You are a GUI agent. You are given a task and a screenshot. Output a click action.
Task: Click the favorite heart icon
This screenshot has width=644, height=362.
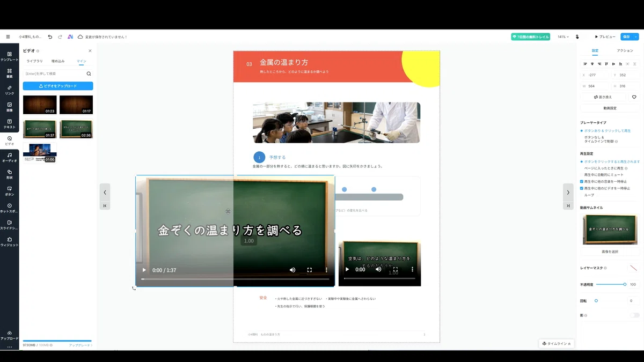(634, 97)
